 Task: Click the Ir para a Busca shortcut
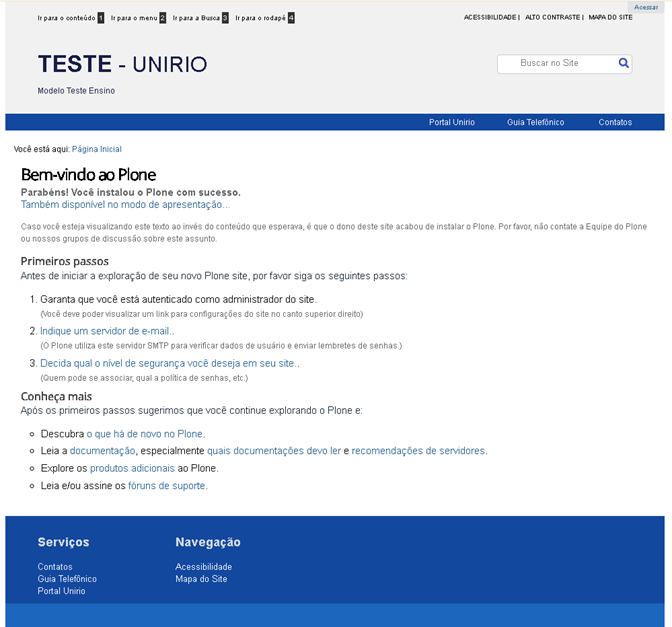coord(200,18)
